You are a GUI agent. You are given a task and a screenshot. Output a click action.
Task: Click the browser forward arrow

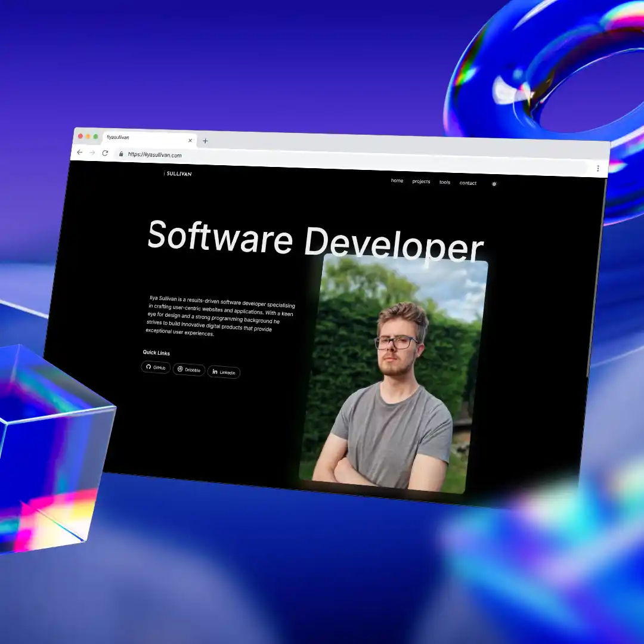click(92, 153)
